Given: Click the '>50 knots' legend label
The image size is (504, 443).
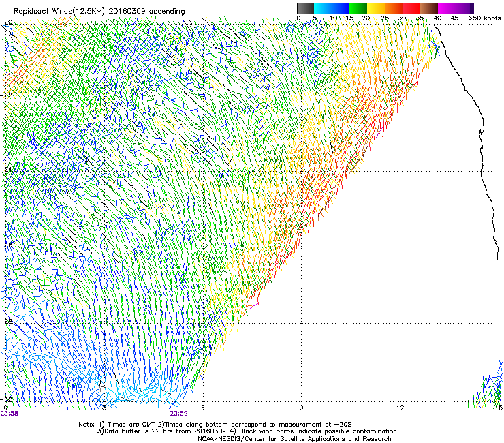Looking at the screenshot, I should [484, 18].
